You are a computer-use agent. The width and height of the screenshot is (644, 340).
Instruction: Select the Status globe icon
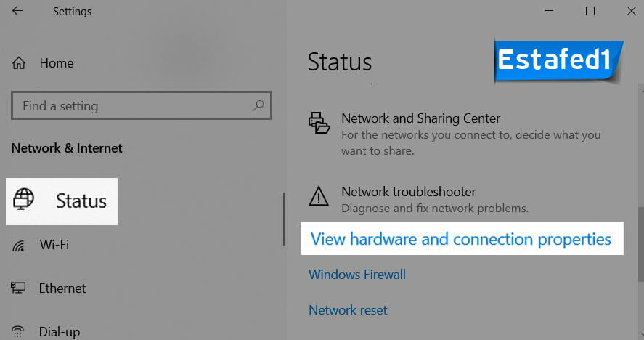(x=23, y=199)
